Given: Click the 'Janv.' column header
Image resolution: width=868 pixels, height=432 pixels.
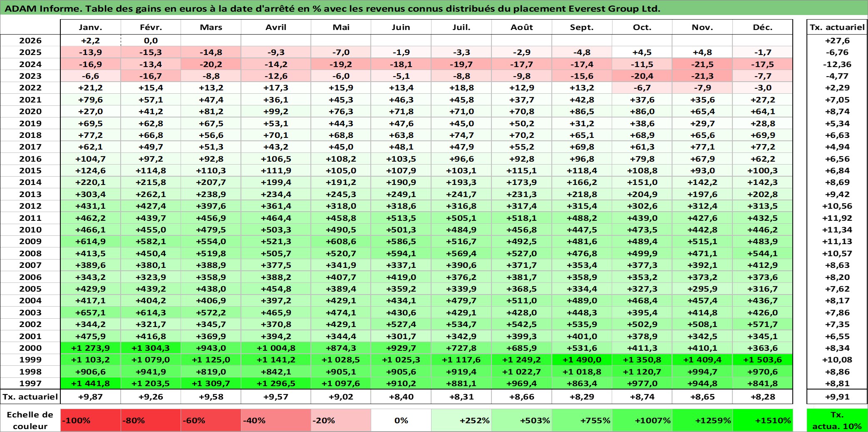Looking at the screenshot, I should tap(91, 27).
